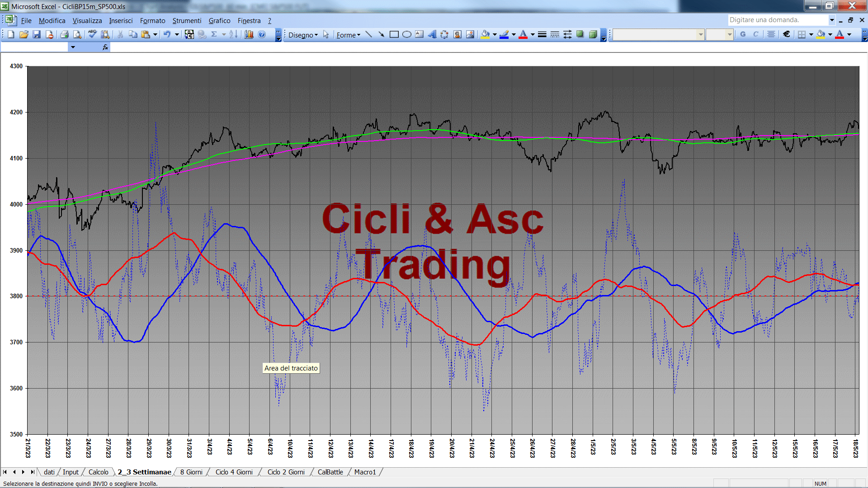Open the font name combo box
868x488 pixels.
click(658, 34)
